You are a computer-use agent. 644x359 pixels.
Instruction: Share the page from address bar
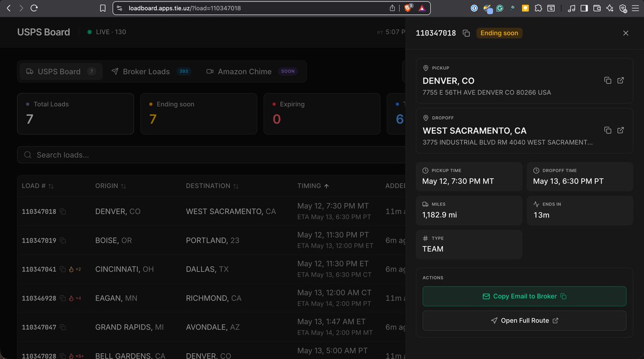[x=393, y=8]
